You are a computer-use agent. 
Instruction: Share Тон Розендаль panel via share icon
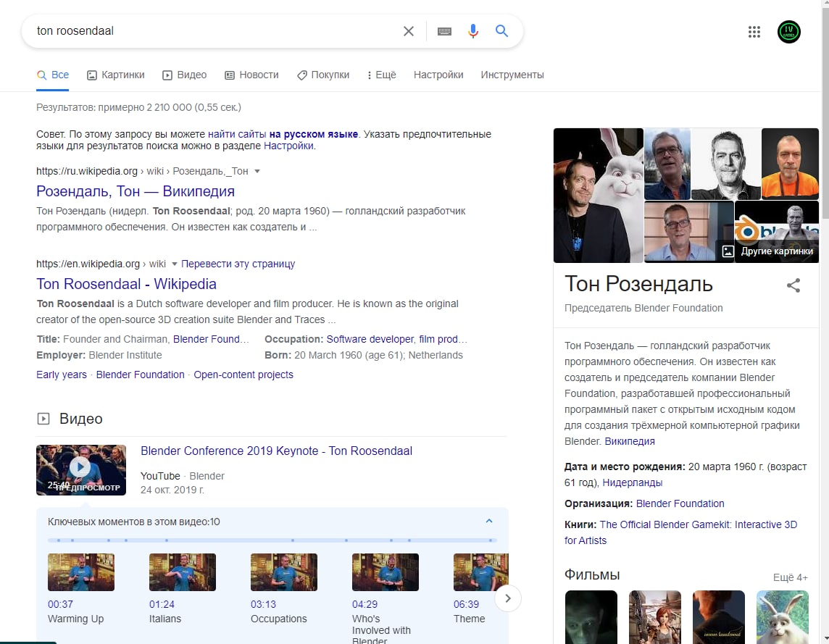[x=793, y=285]
